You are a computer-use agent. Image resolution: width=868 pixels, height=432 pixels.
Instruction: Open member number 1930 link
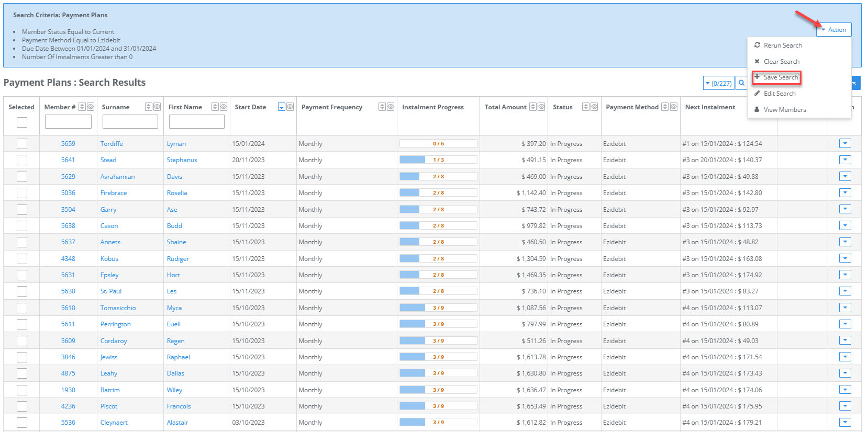[x=68, y=390]
